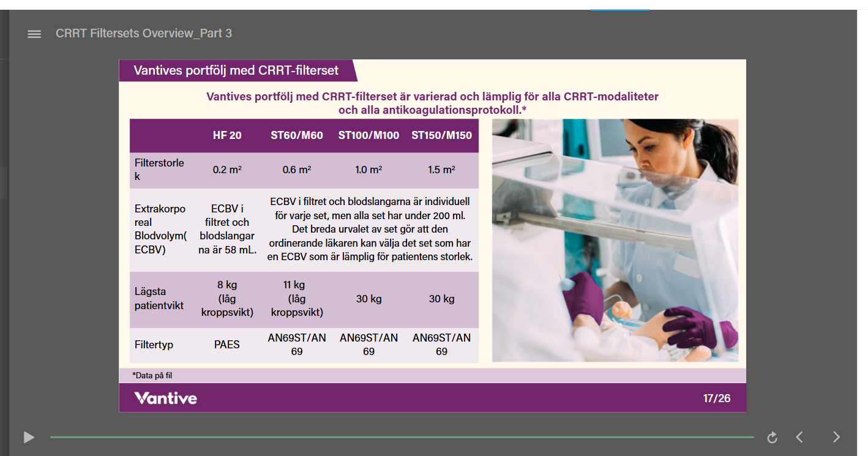868x456 pixels.
Task: Click the purple subtitle about CRRT-modaliteter
Action: coord(432,103)
